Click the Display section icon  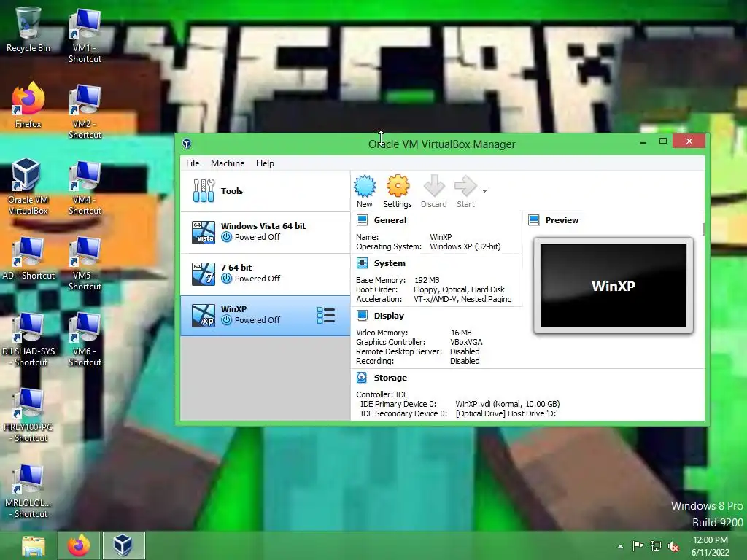(x=362, y=316)
